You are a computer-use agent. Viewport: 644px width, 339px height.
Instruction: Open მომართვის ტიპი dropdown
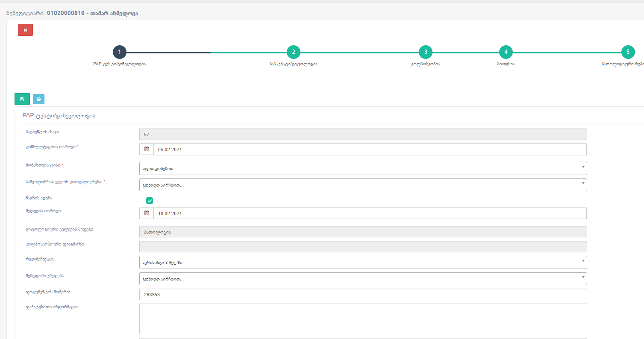click(x=363, y=168)
